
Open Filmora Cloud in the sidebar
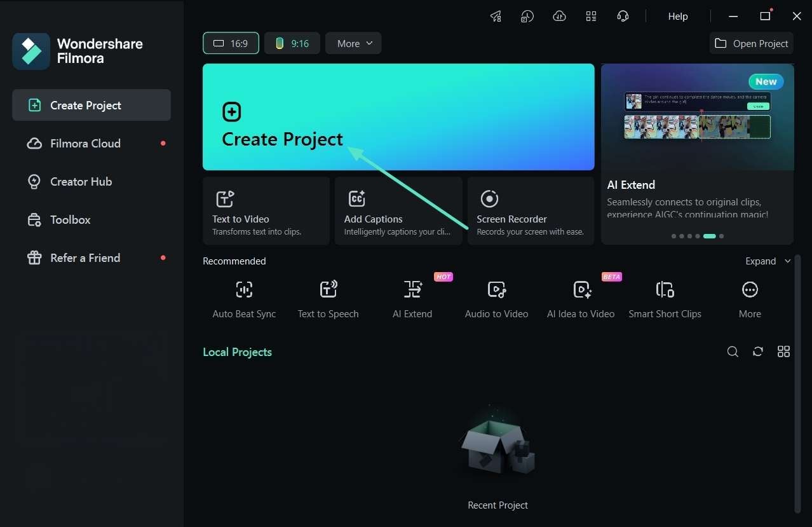(91, 143)
